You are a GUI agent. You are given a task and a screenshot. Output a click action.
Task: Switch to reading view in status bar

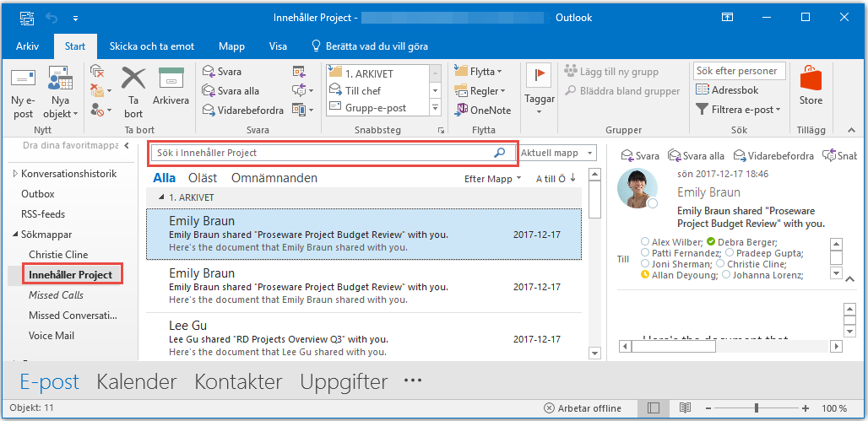(x=686, y=408)
